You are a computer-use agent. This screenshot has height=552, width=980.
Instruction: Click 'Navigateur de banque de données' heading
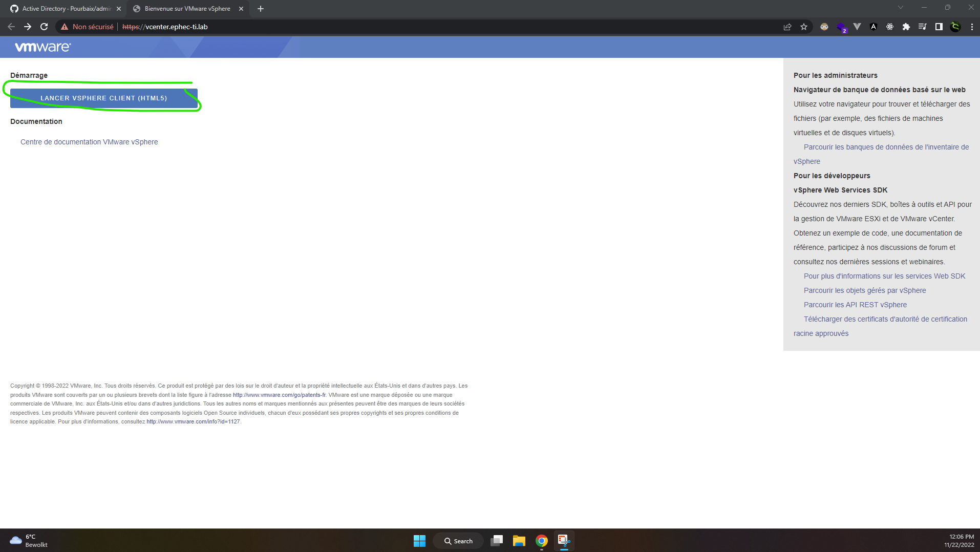[880, 90]
